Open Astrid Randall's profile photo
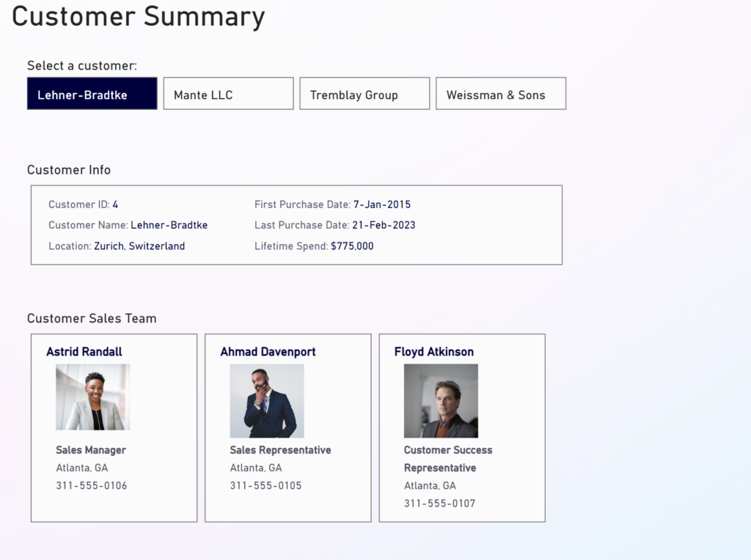 (93, 397)
